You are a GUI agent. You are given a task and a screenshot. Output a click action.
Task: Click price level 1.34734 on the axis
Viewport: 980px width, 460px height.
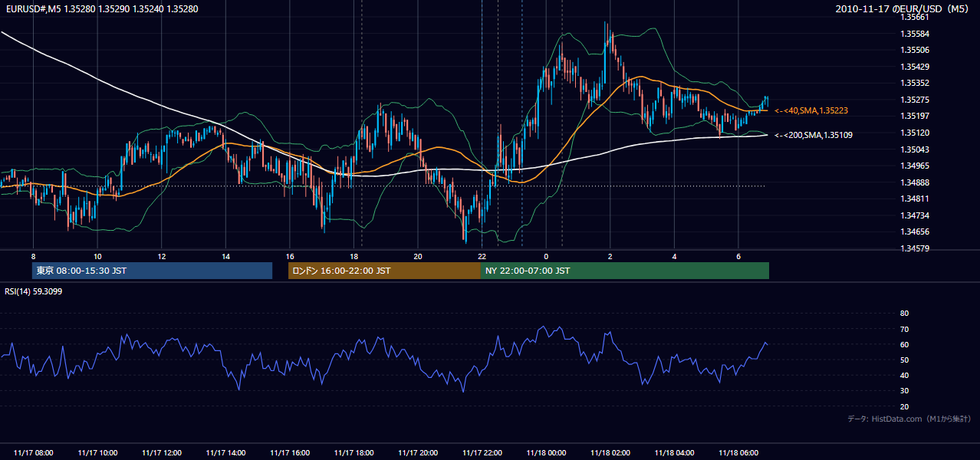tap(916, 215)
